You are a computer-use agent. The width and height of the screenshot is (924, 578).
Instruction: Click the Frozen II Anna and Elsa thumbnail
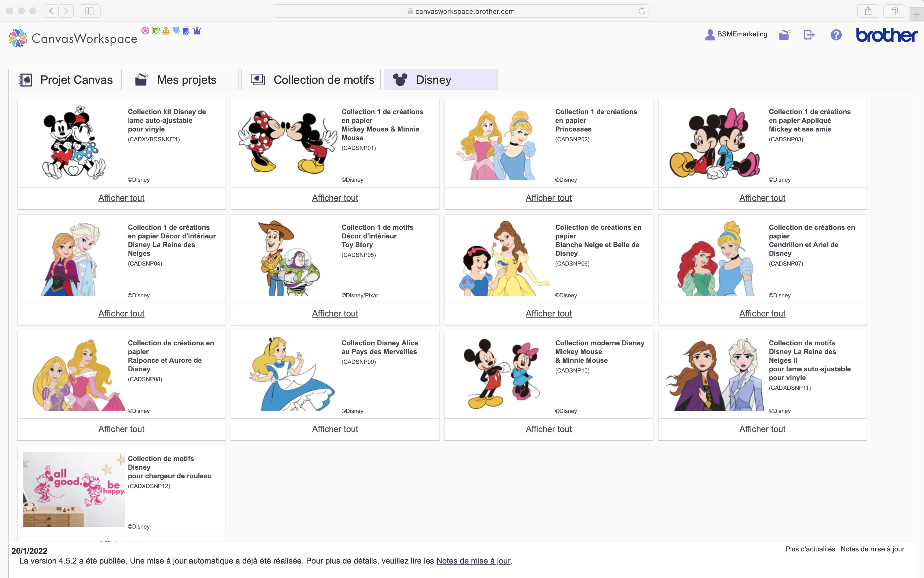pos(715,375)
